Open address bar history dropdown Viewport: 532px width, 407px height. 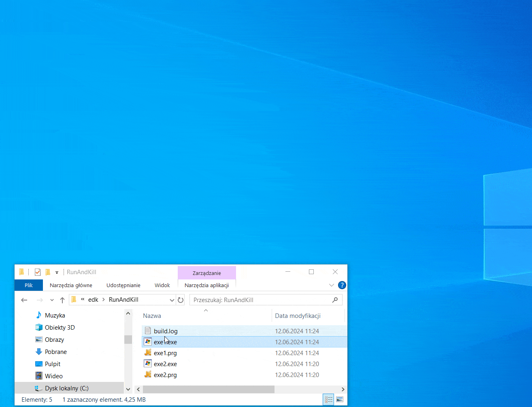click(x=172, y=300)
